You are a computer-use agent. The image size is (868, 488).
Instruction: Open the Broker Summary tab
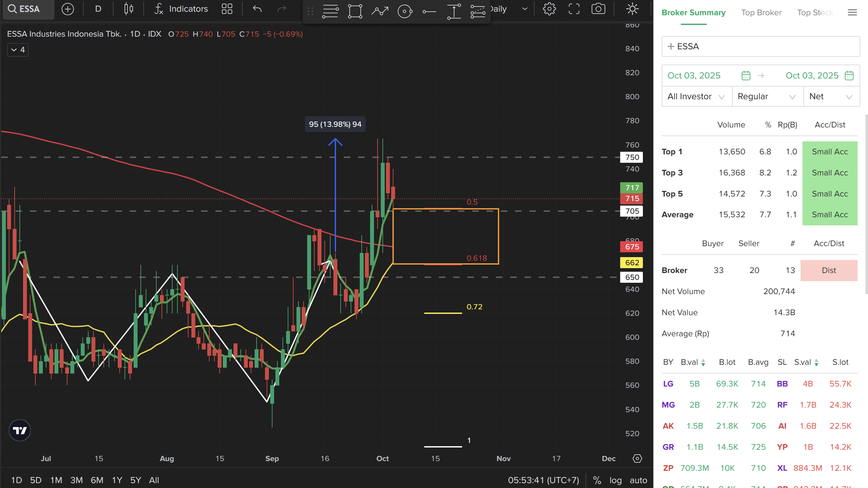tap(693, 12)
